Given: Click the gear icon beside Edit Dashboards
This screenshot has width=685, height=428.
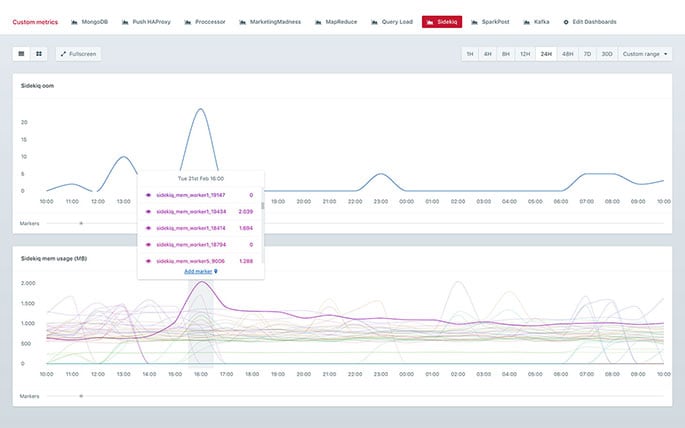Looking at the screenshot, I should coord(566,21).
